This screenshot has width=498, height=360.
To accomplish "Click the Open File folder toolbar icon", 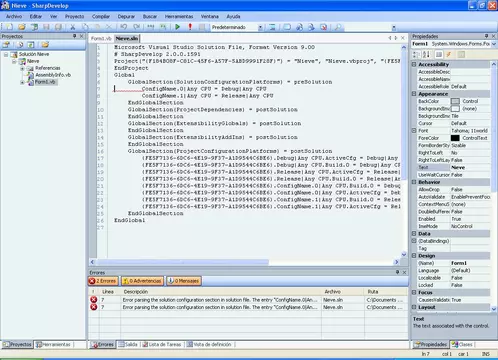I will coord(22,27).
